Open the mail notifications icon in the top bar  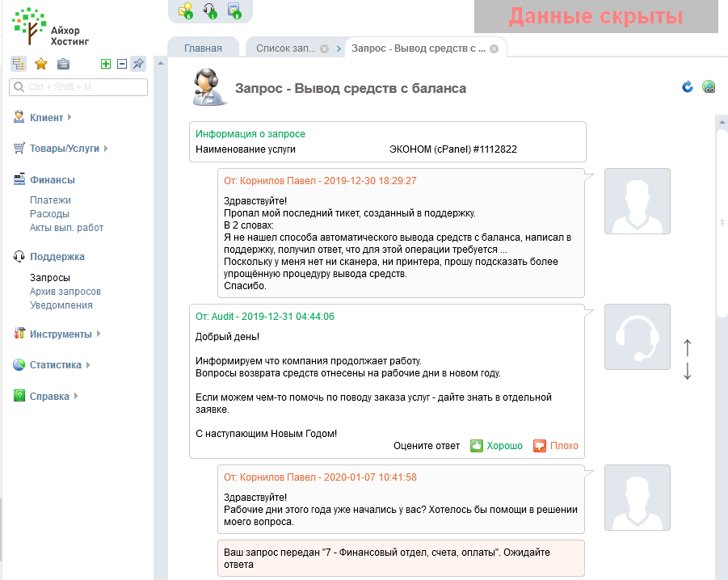185,11
